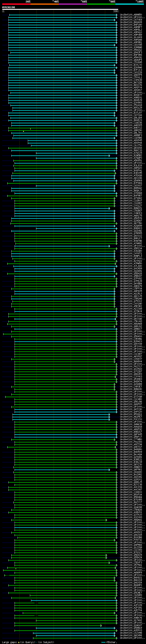This screenshot has width=146, height=644.
Task: Click the cyan alignment bar for UniRef100_A8HN50
Action: tap(63, 15)
